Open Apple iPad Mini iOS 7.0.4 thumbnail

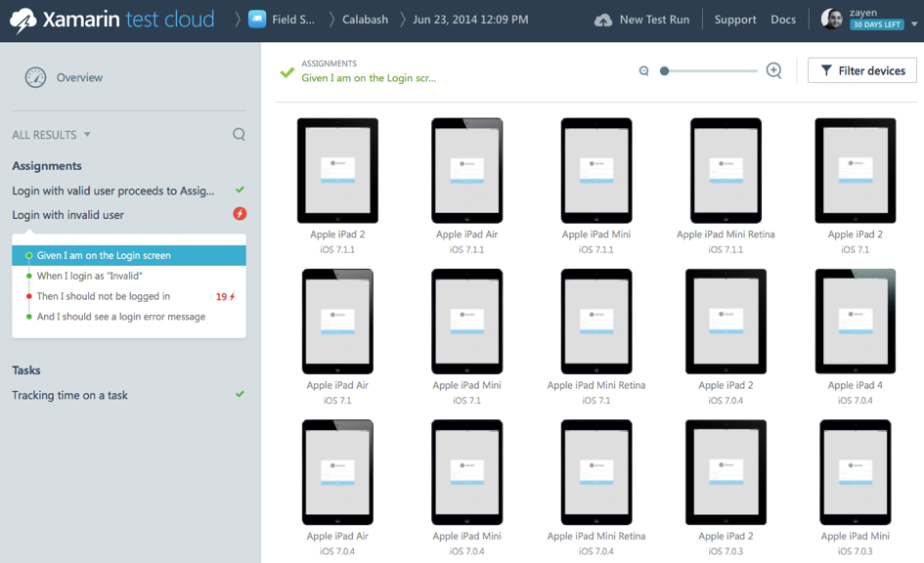[x=466, y=472]
